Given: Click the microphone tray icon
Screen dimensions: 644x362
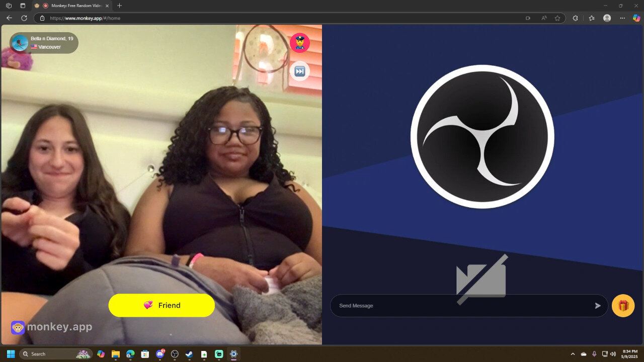Looking at the screenshot, I should [x=594, y=354].
